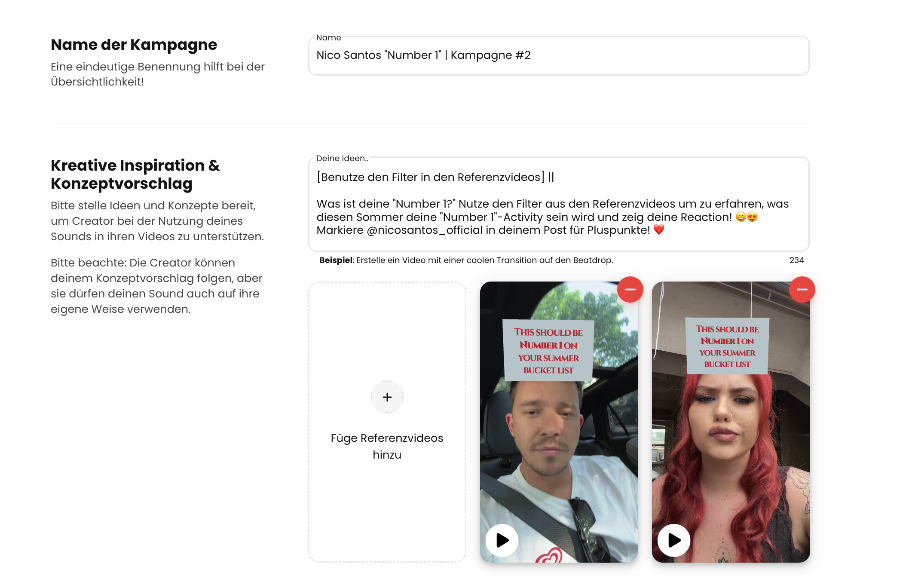The height and width of the screenshot is (588, 912).
Task: Click the 'Füge Referenzvideos hinzu' label
Action: pyautogui.click(x=387, y=446)
